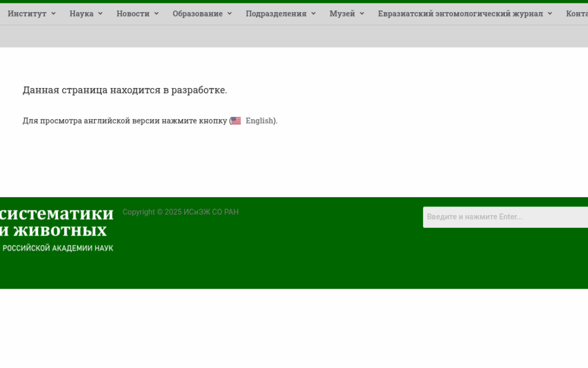Open the Музей menu item
588x368 pixels.
pos(342,14)
